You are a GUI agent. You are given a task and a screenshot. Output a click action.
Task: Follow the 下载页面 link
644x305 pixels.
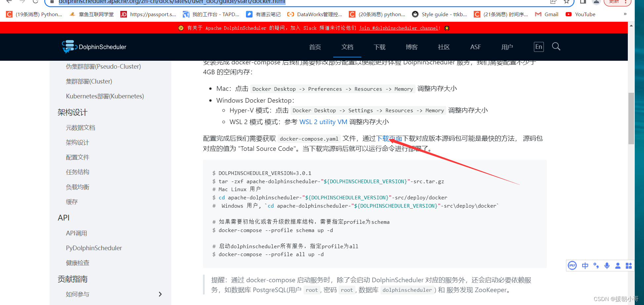click(389, 138)
